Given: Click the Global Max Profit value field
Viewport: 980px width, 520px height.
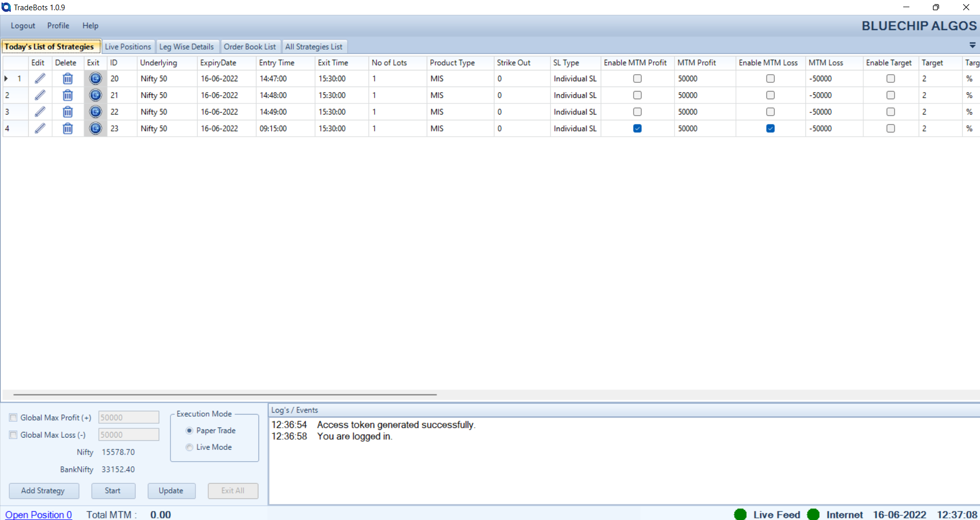Looking at the screenshot, I should click(128, 418).
